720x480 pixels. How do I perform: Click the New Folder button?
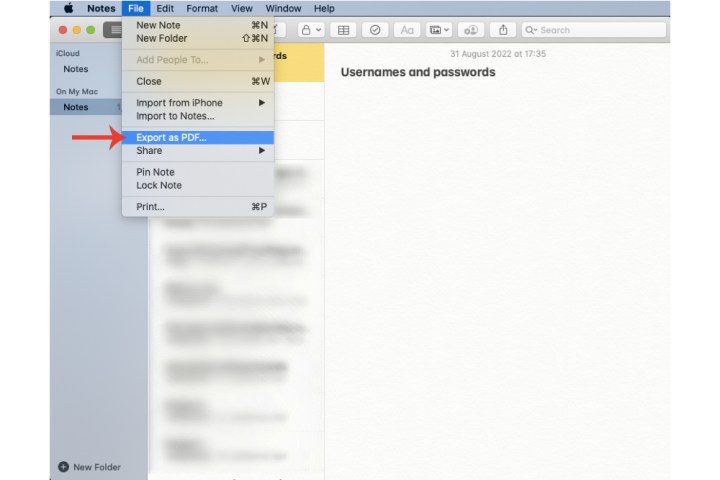(90, 467)
